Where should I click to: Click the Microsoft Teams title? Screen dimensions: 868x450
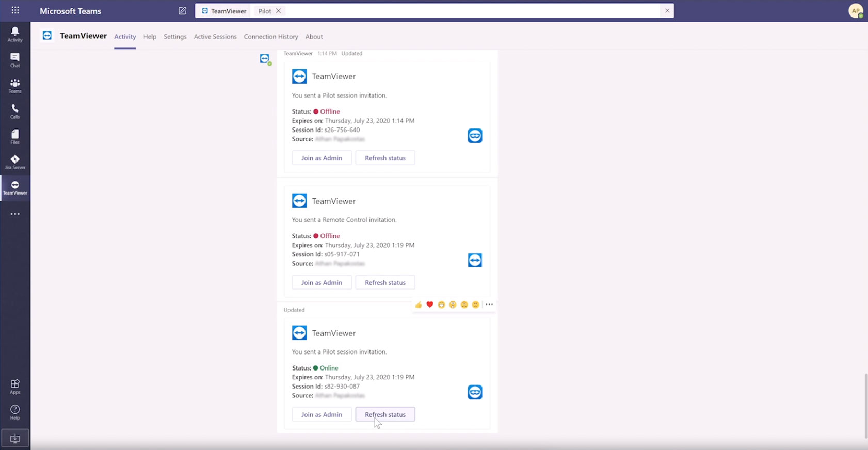coord(70,11)
